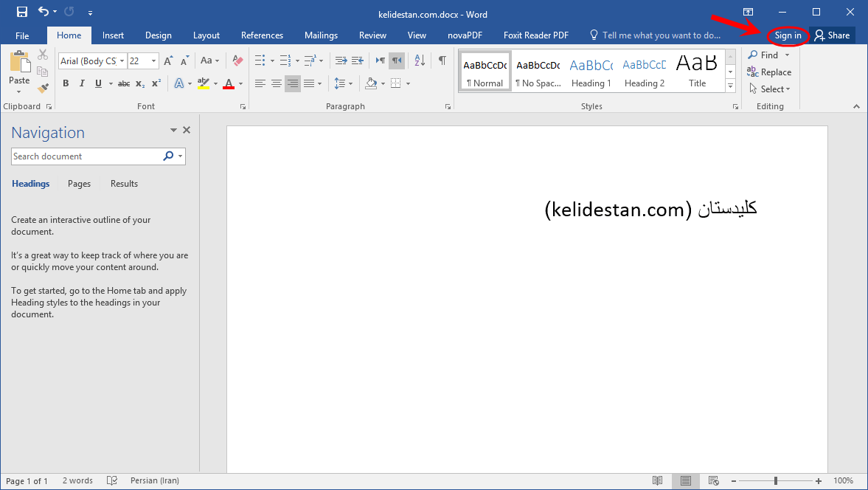Viewport: 868px width, 490px height.
Task: Open the Review tab
Action: (372, 35)
